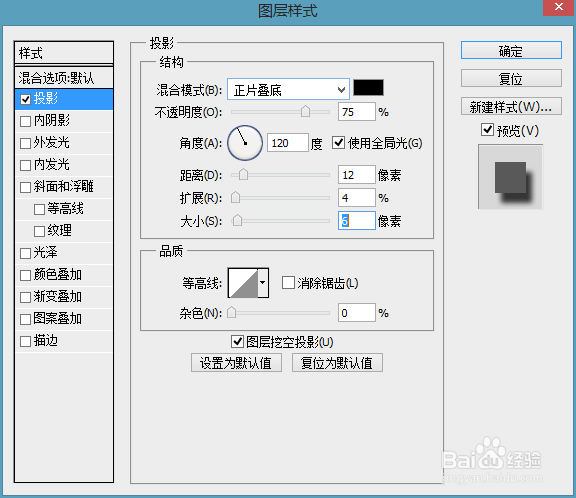The width and height of the screenshot is (576, 498).
Task: Enable the 描边 stroke checkbox
Action: pos(25,342)
